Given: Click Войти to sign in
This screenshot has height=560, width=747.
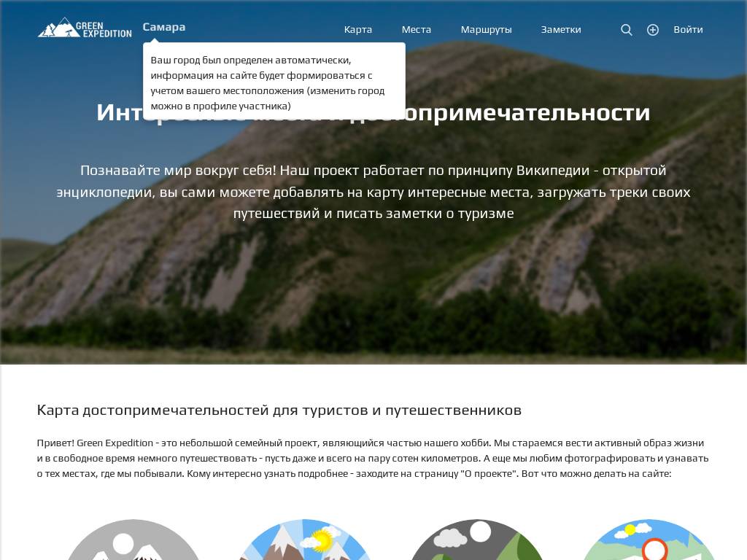Looking at the screenshot, I should 687,30.
